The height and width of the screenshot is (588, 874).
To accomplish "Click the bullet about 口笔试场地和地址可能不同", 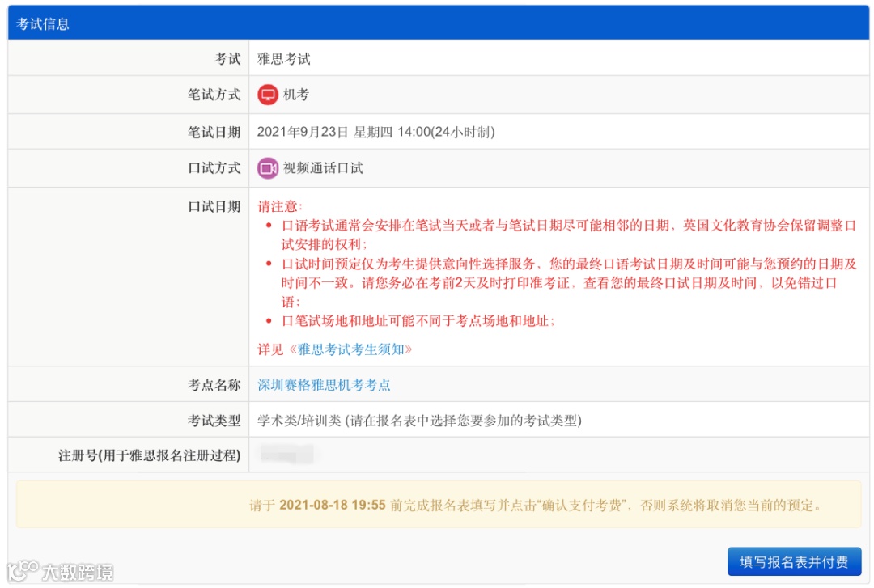I will point(418,321).
